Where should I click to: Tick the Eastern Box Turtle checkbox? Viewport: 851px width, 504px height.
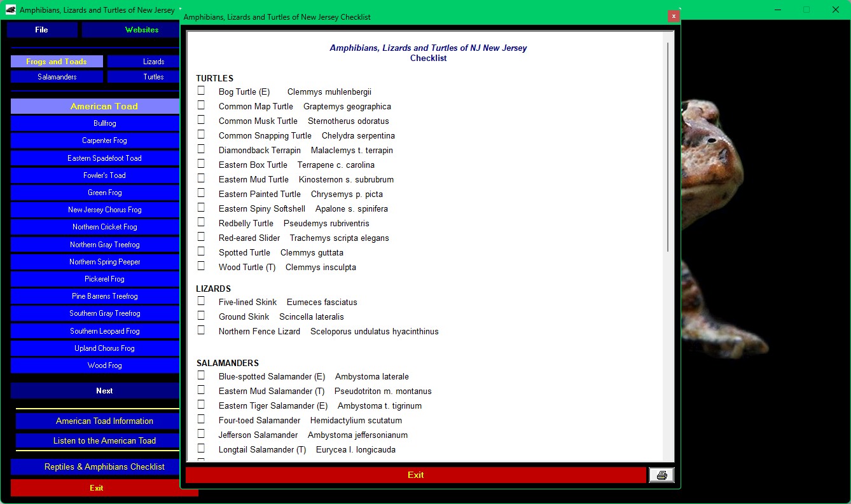(201, 164)
